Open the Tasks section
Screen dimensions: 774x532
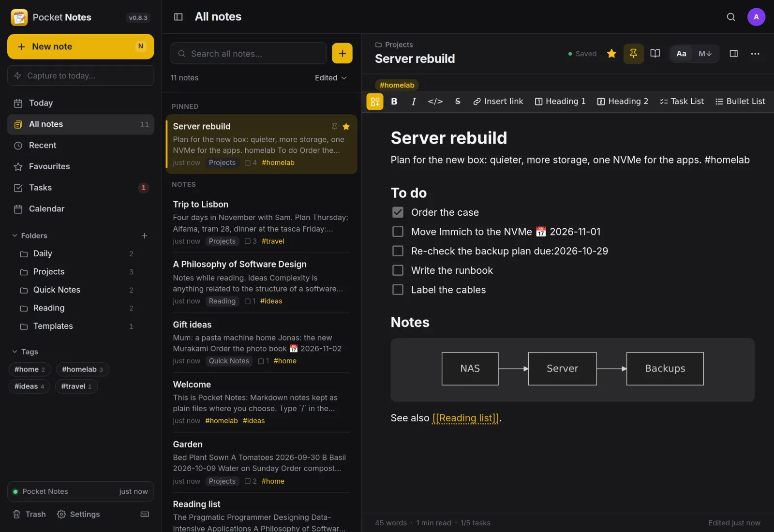80,188
